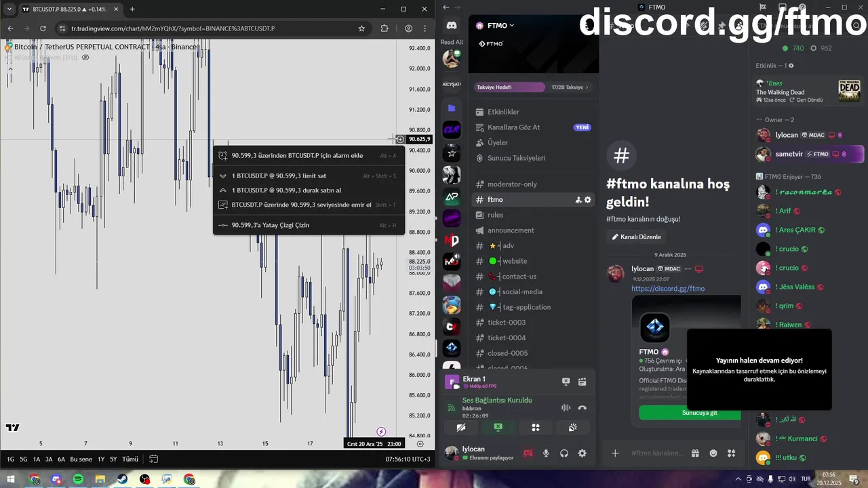Bookmark the TradingView page with star icon
Image resolution: width=868 pixels, height=488 pixels.
[361, 28]
